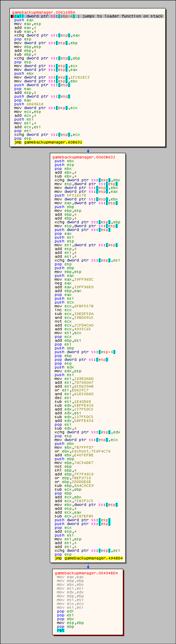The height and width of the screenshot is (644, 176).
Task: Highlight the 'add esi,7D7680A7' line
Action: (x=74, y=382)
